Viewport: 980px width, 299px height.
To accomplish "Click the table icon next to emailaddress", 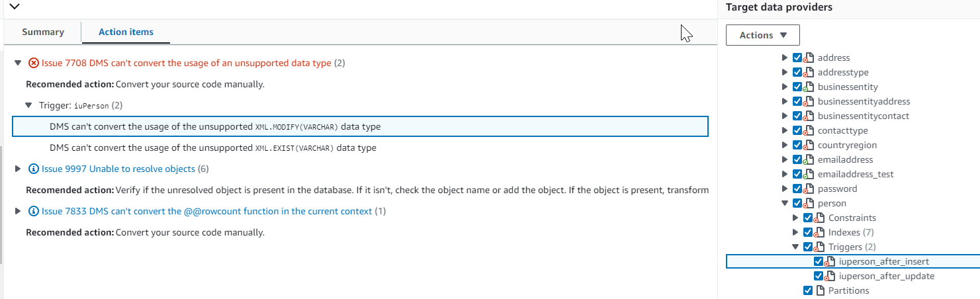I will tap(809, 159).
